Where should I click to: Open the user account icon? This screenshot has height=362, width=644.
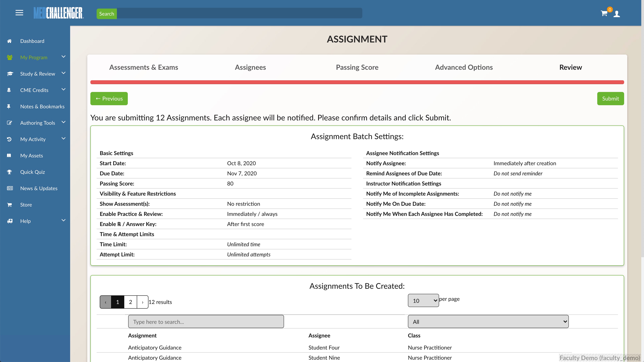pyautogui.click(x=617, y=14)
